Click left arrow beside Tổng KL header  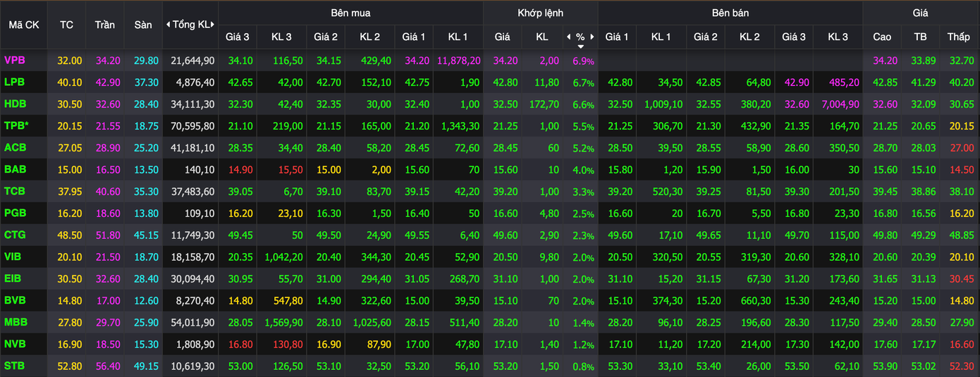point(168,25)
